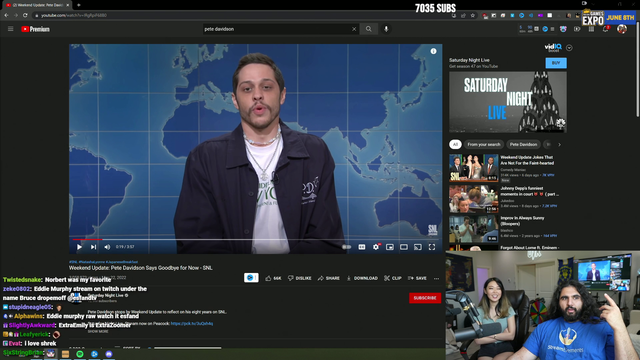Viewport: 640px width, 360px height.
Task: Like the video showing 66K
Action: [x=273, y=278]
